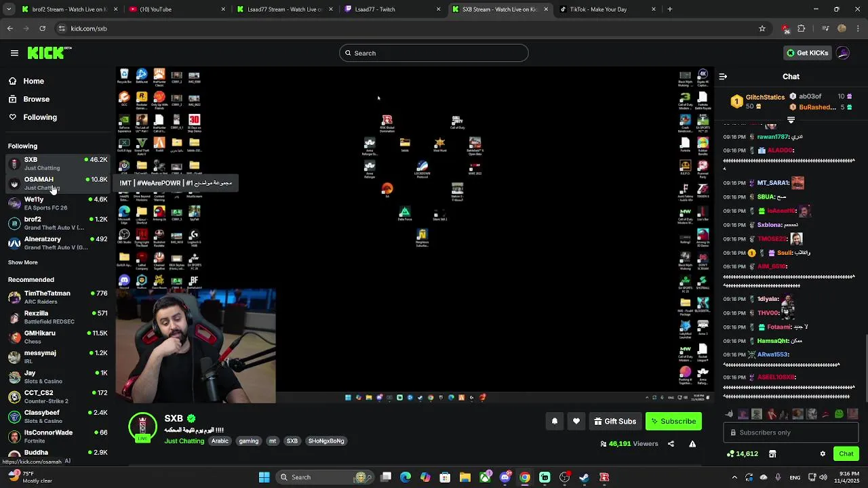
Task: Toggle the follow heart for SXB
Action: tap(576, 422)
